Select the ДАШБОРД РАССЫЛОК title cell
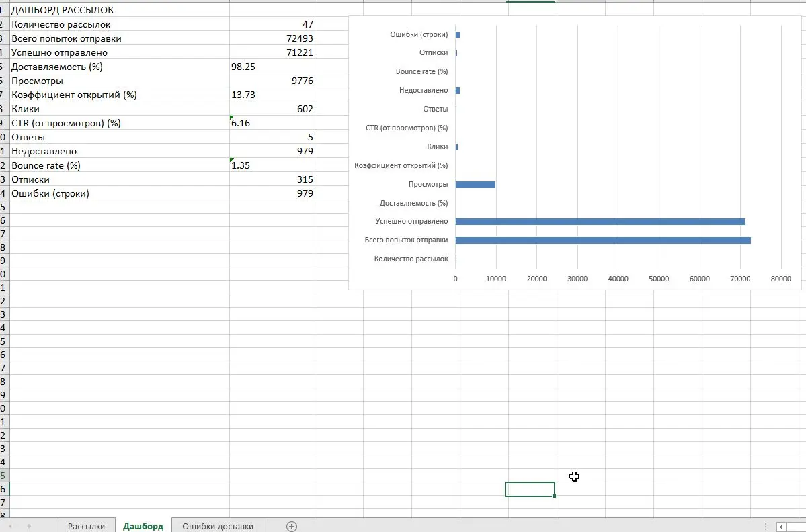 [63, 10]
